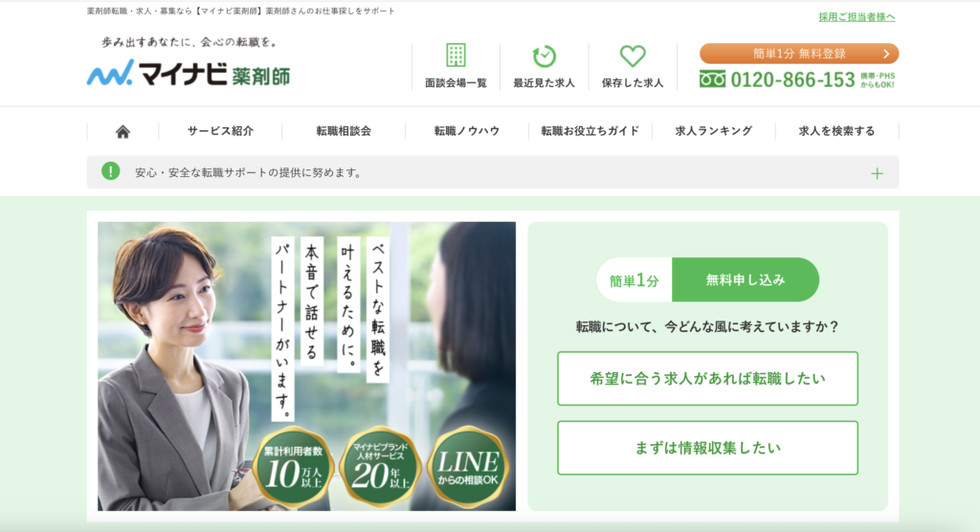
Task: Open 保存した求人 heart icon
Action: click(x=633, y=56)
